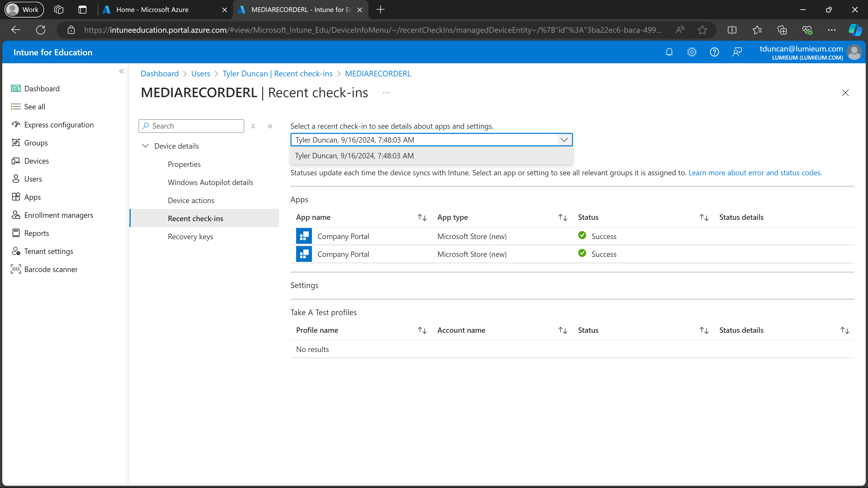Collapse the main left navigation

tap(122, 71)
